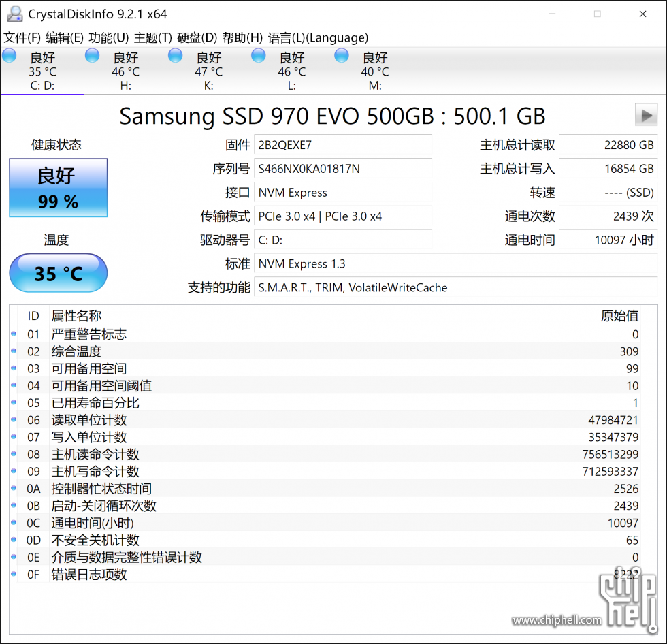The image size is (667, 644).
Task: Select the 主机读命令计数 attribute row
Action: point(325,454)
